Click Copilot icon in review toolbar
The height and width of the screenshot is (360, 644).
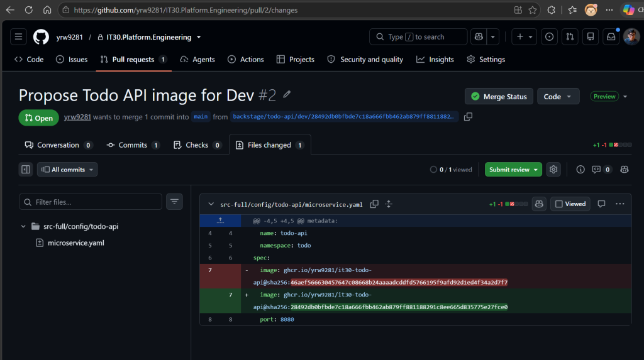(x=625, y=170)
